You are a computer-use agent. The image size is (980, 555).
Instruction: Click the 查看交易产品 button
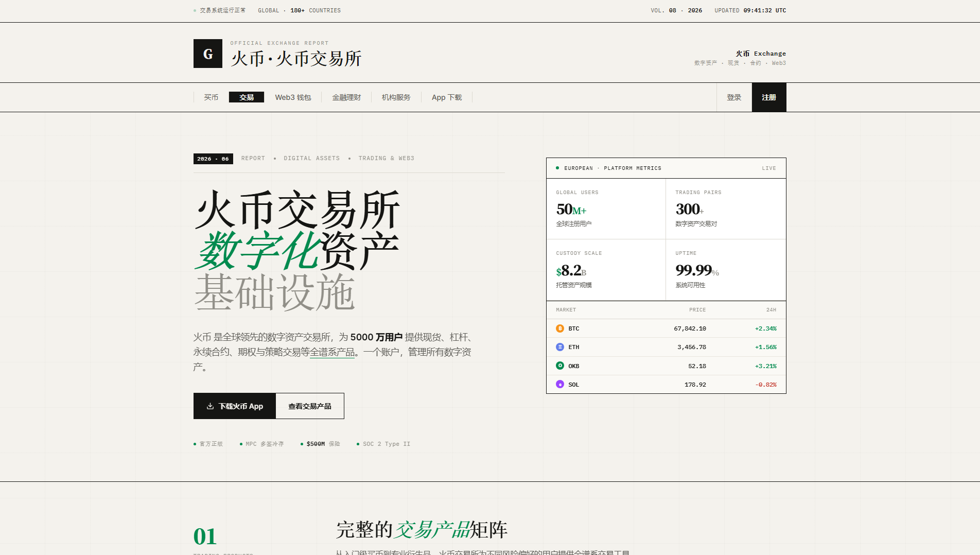tap(310, 406)
